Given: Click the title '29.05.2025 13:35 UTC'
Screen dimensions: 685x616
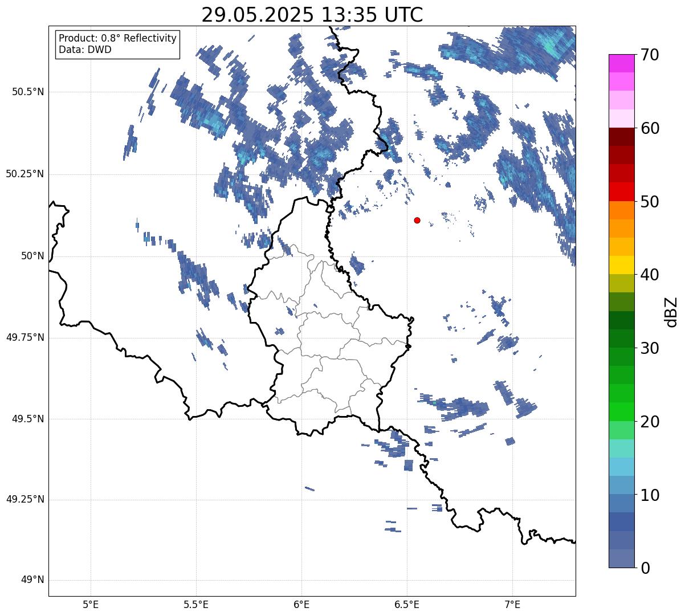Looking at the screenshot, I should pyautogui.click(x=312, y=14).
